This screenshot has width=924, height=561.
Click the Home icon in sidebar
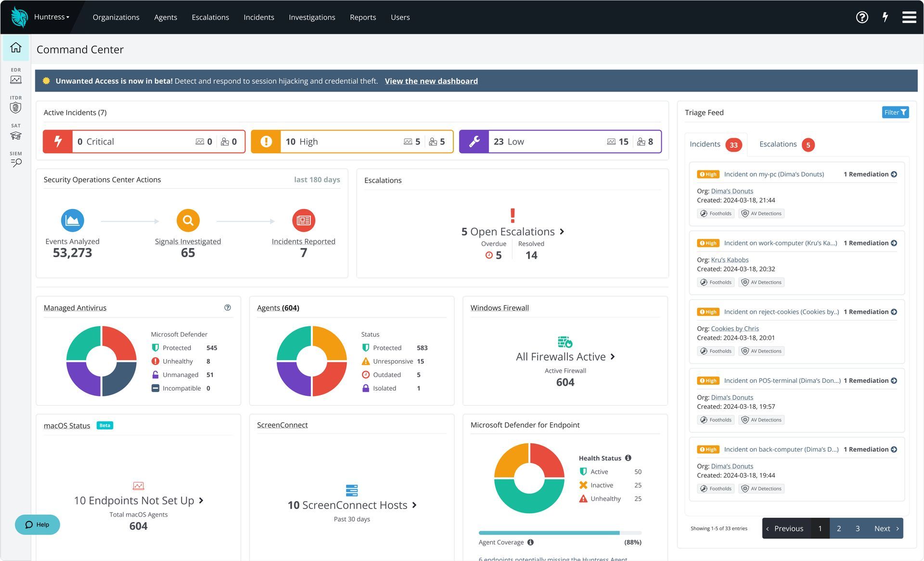coord(16,48)
